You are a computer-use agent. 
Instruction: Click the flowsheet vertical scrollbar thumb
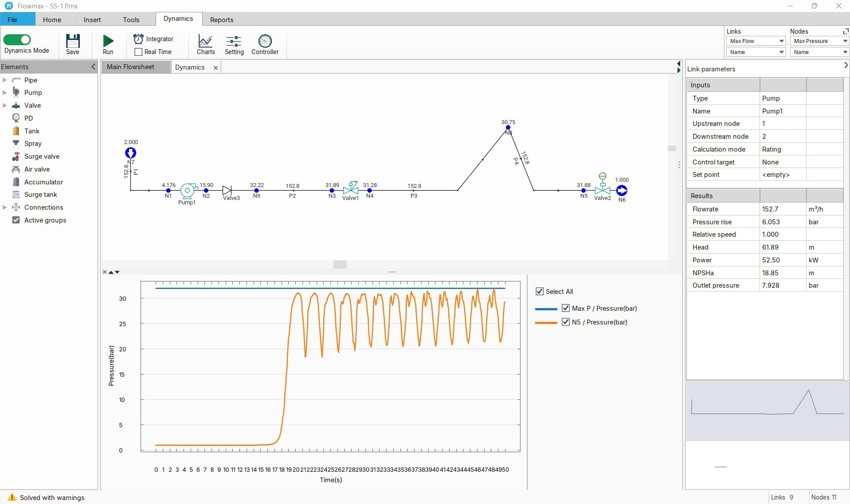click(672, 148)
